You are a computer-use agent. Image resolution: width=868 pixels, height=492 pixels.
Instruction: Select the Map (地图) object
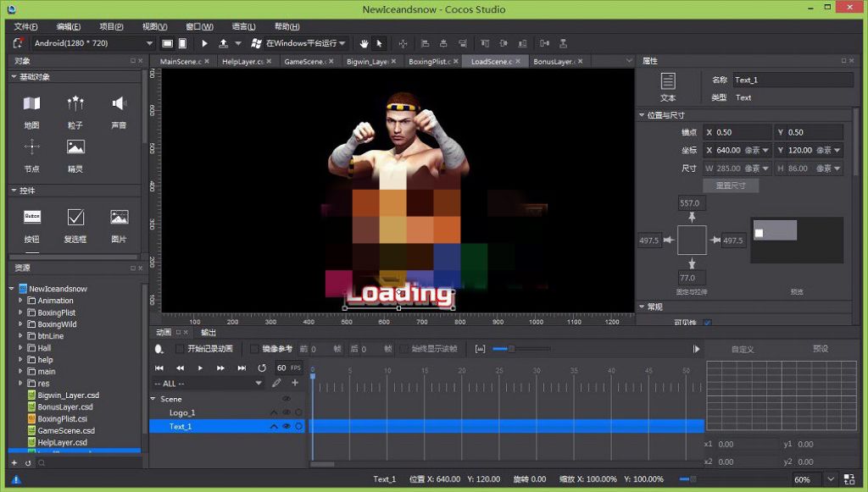31,113
